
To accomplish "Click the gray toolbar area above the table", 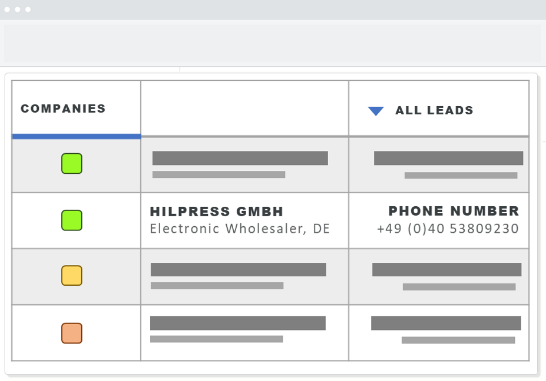I will click(x=273, y=43).
